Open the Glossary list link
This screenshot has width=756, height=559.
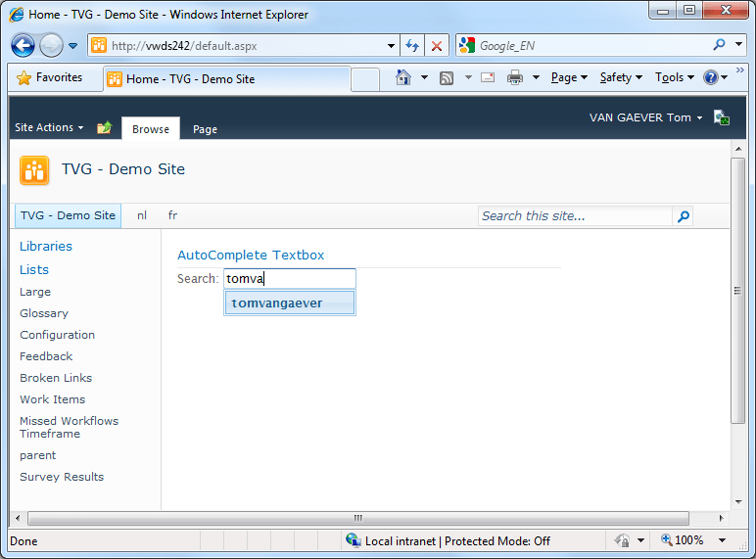click(44, 313)
